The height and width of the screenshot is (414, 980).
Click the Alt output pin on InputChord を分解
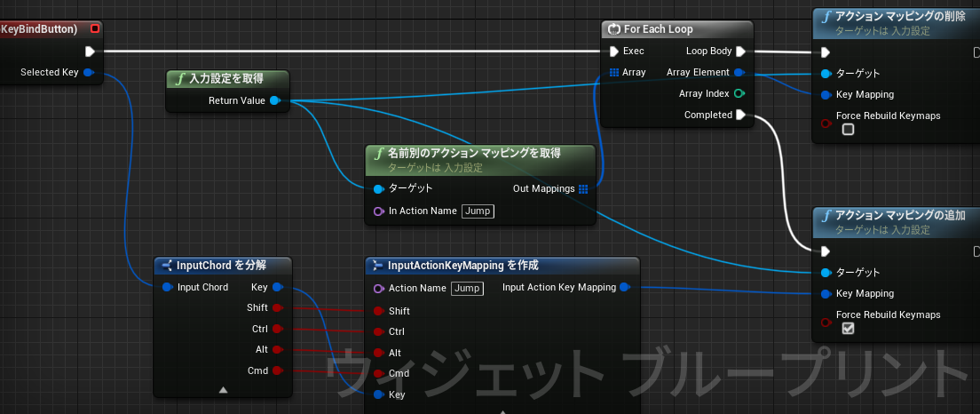(x=278, y=350)
